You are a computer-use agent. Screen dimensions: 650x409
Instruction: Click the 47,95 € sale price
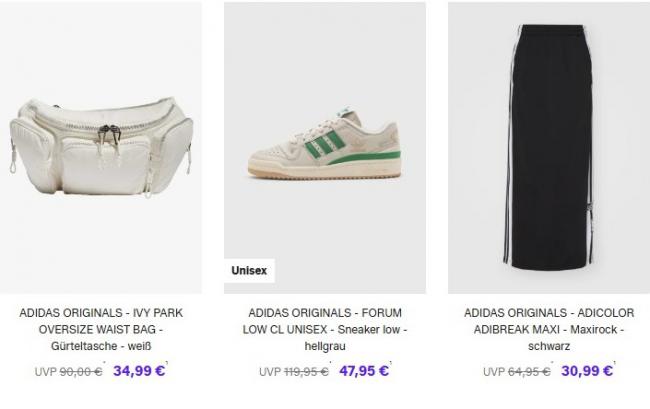click(x=364, y=370)
